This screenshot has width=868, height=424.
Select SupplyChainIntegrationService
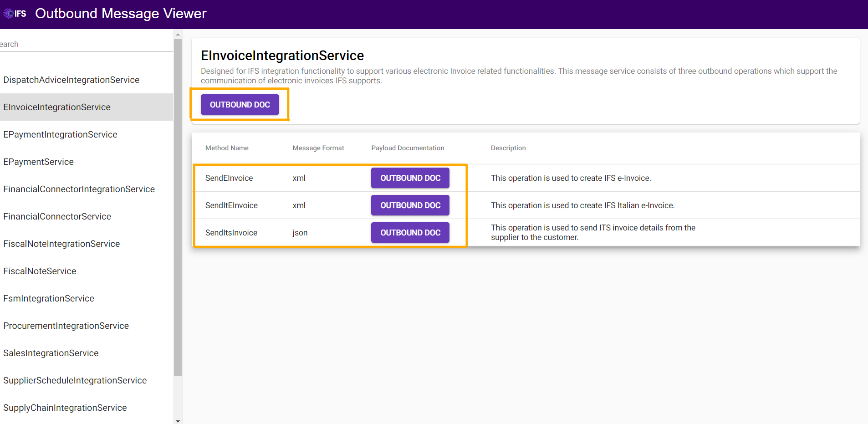pos(65,408)
